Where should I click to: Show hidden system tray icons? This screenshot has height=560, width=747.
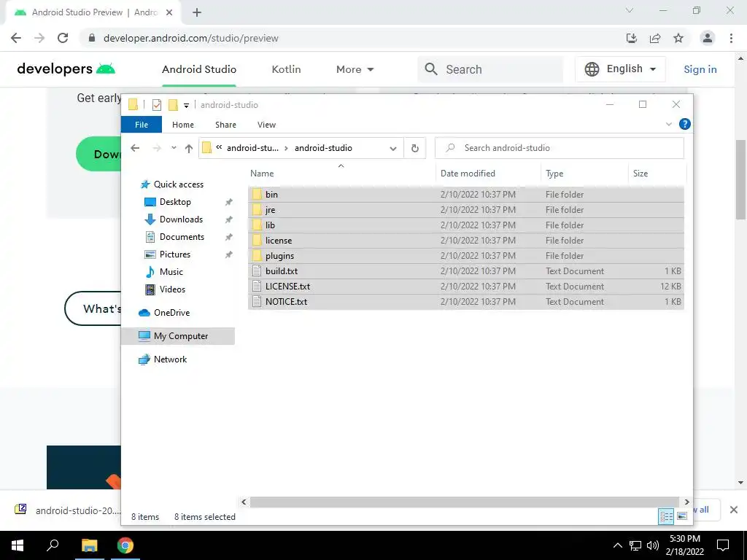(617, 545)
